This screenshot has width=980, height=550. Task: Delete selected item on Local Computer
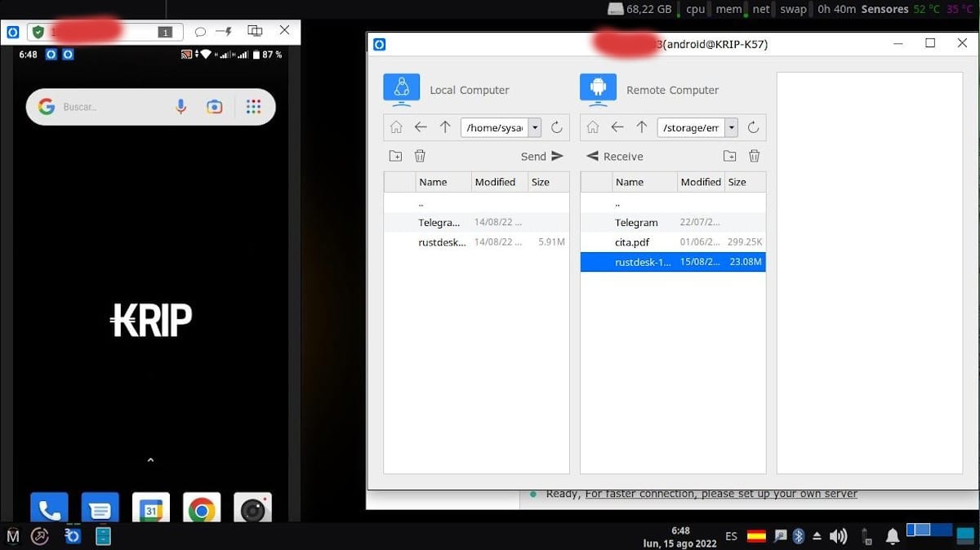click(x=420, y=156)
